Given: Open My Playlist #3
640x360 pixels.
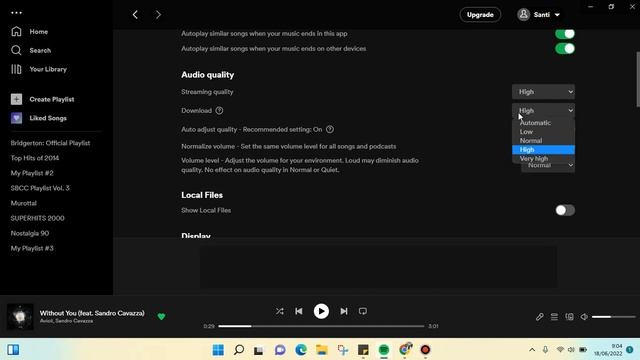Looking at the screenshot, I should [x=32, y=249].
